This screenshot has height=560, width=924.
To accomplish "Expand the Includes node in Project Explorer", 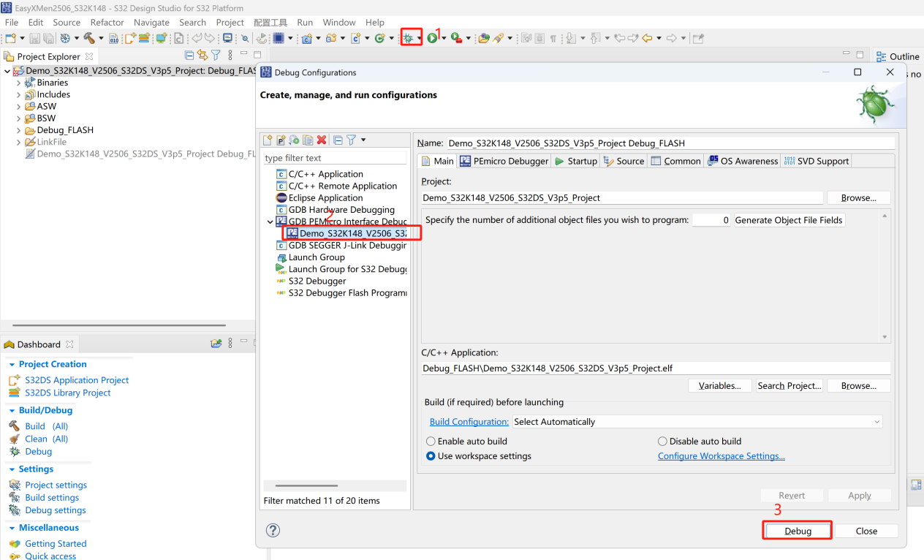I will 19,94.
